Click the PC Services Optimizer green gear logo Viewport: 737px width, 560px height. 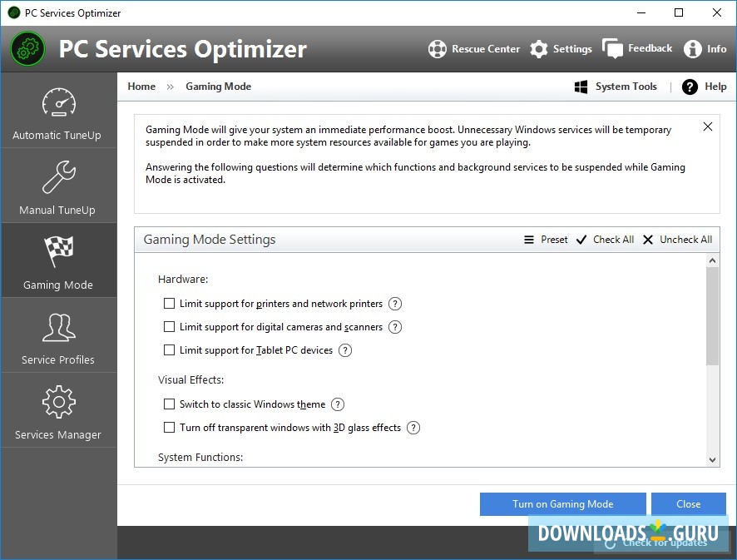pos(27,48)
